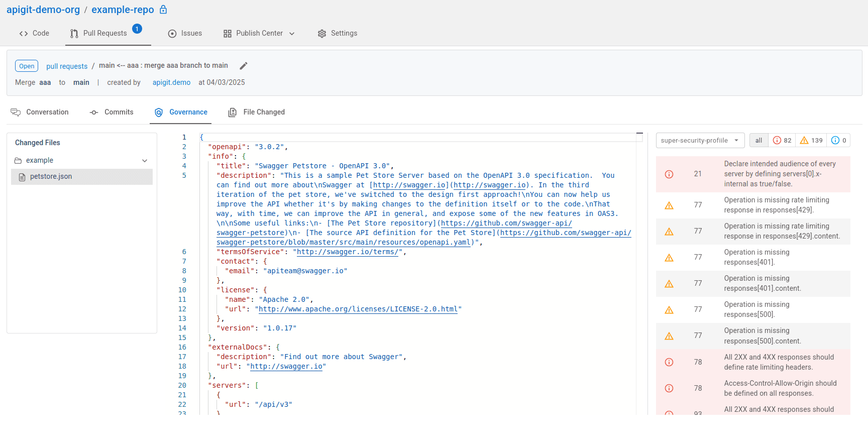Click line number 20 in editor gutter
This screenshot has width=868, height=448.
[x=182, y=385]
